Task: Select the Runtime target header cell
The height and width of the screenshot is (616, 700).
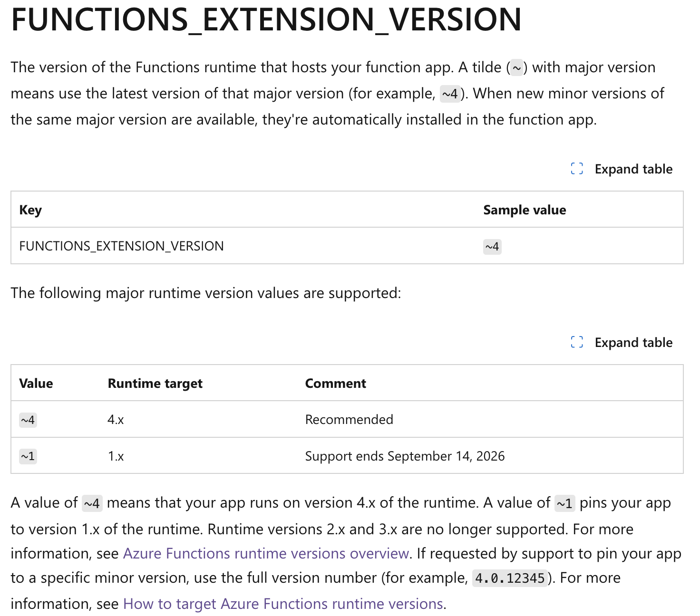Action: click(x=155, y=383)
